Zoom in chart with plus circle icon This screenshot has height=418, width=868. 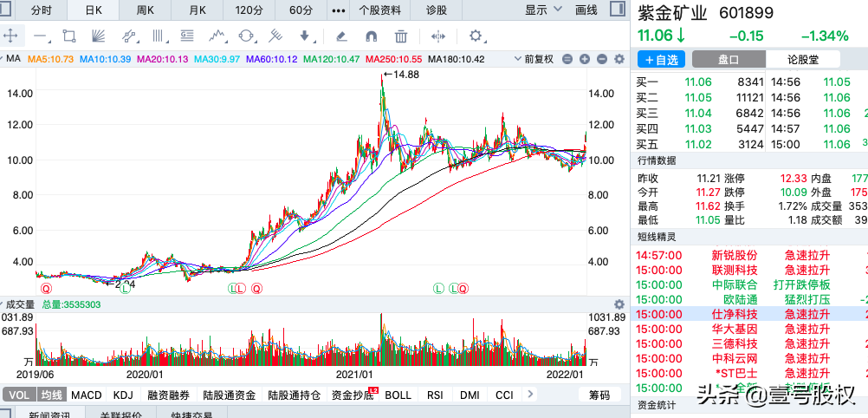[x=585, y=59]
